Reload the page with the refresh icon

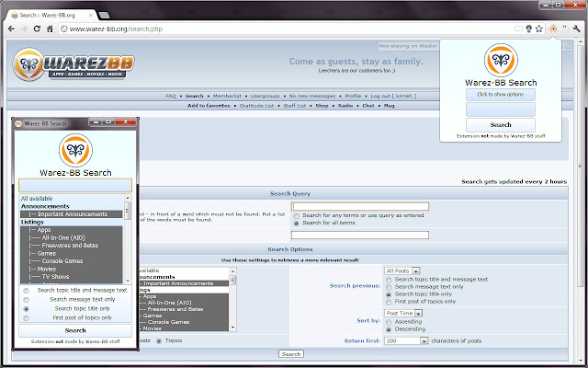pos(37,29)
